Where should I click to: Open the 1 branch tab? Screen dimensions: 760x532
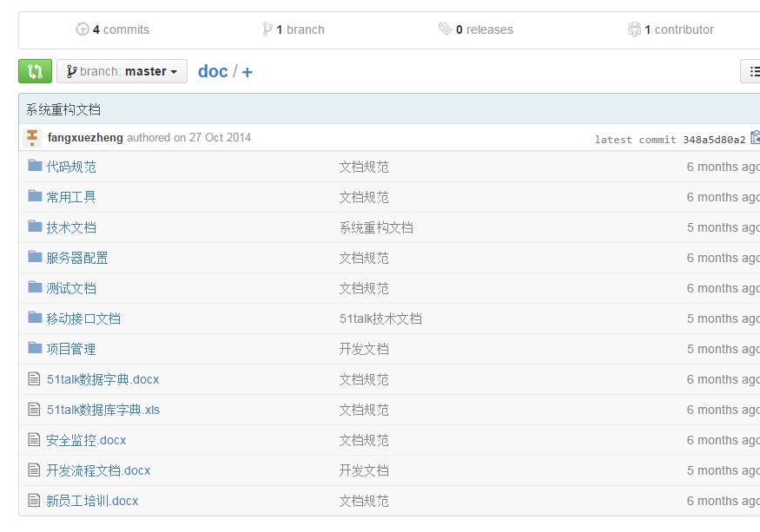point(294,30)
